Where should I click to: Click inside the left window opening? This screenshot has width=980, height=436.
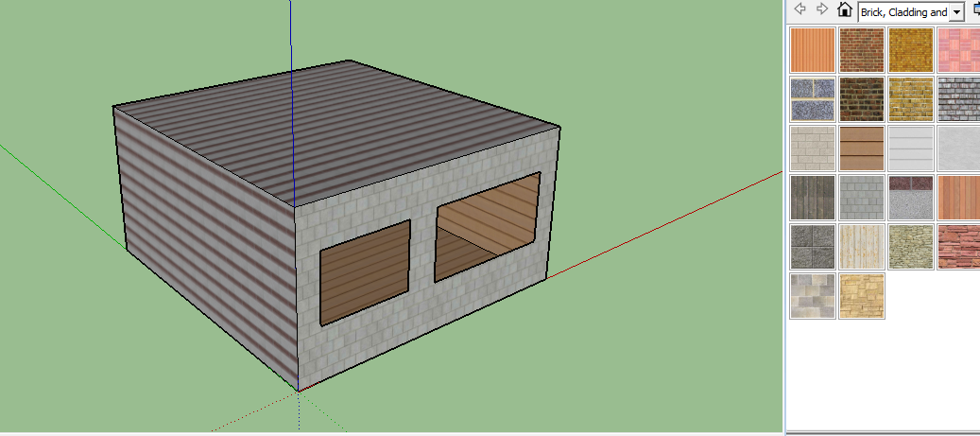(x=365, y=272)
